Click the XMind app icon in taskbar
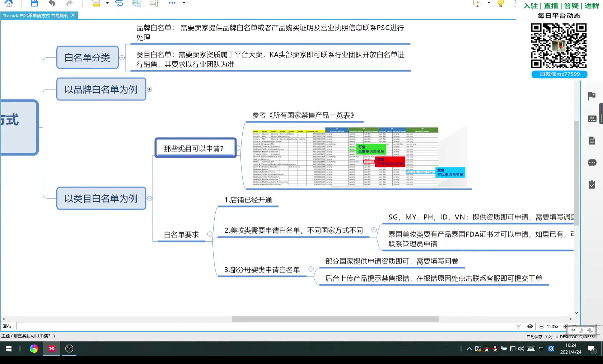603x364 pixels. pyautogui.click(x=52, y=349)
